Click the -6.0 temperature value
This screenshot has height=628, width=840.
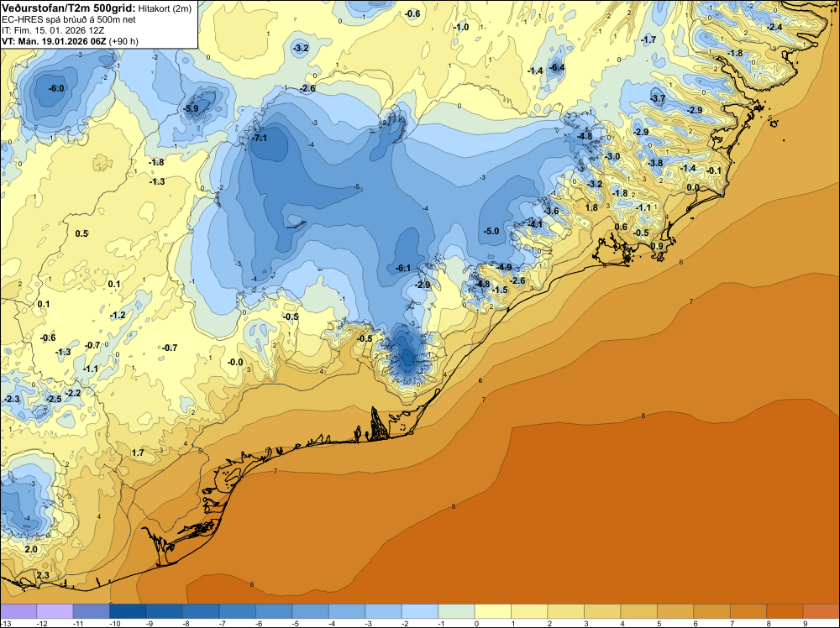click(56, 88)
